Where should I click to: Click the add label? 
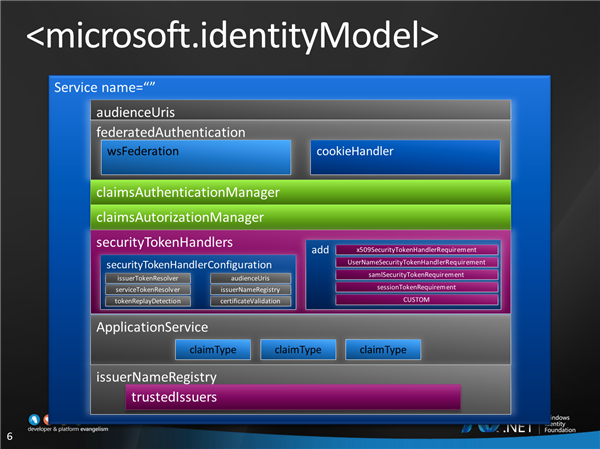point(320,250)
